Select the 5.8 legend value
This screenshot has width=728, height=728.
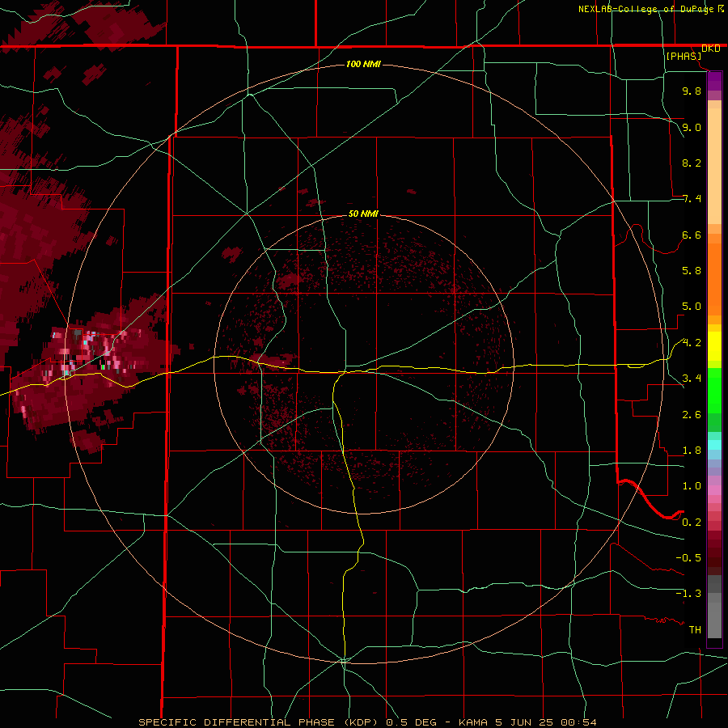click(x=692, y=271)
